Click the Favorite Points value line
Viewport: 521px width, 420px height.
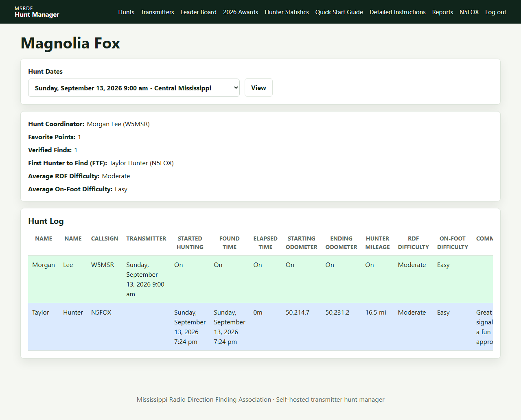coord(55,137)
